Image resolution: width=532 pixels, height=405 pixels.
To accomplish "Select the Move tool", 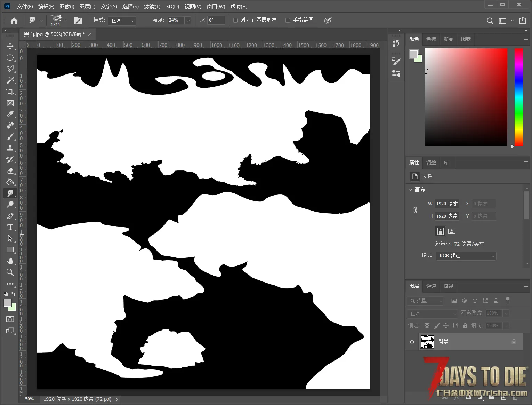I will [10, 46].
